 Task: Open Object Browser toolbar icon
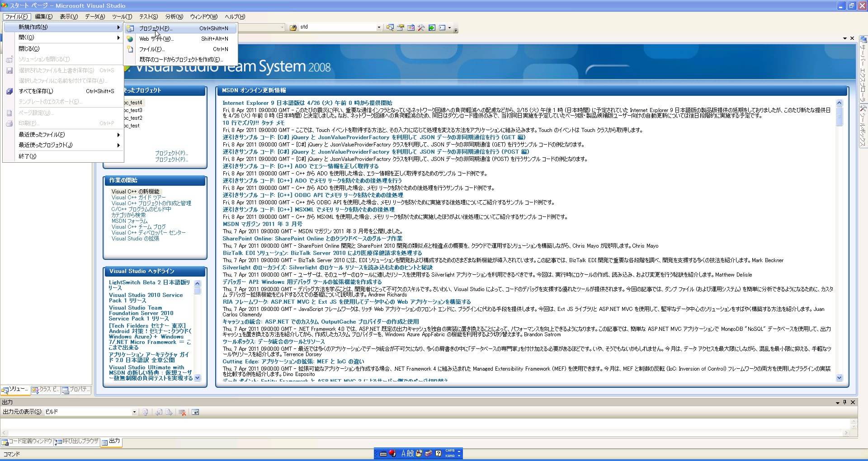pyautogui.click(x=410, y=28)
